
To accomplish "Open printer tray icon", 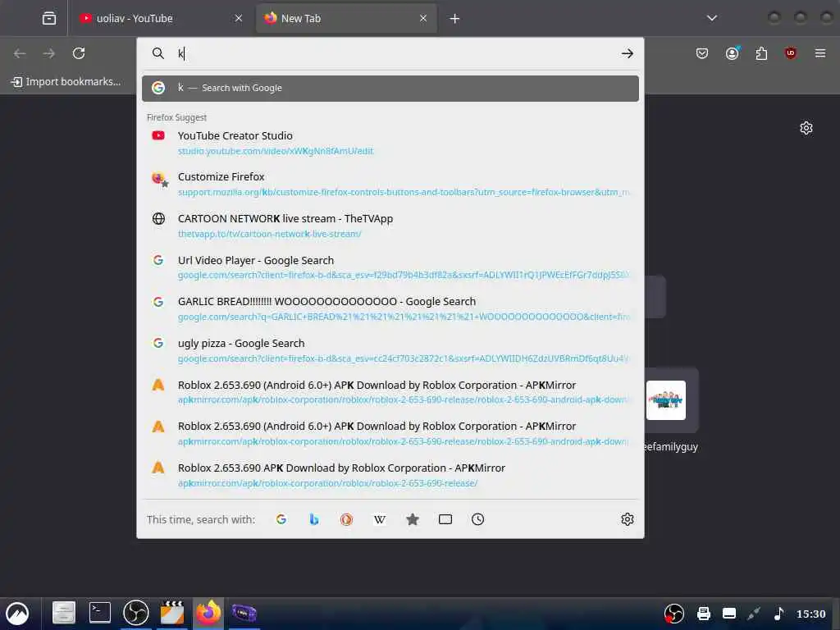I will 703,614.
